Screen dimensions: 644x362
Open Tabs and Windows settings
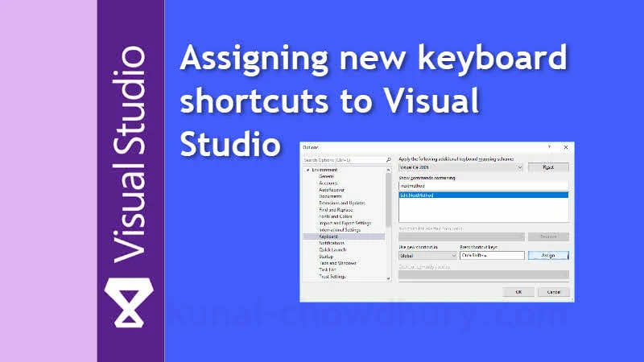pyautogui.click(x=337, y=263)
